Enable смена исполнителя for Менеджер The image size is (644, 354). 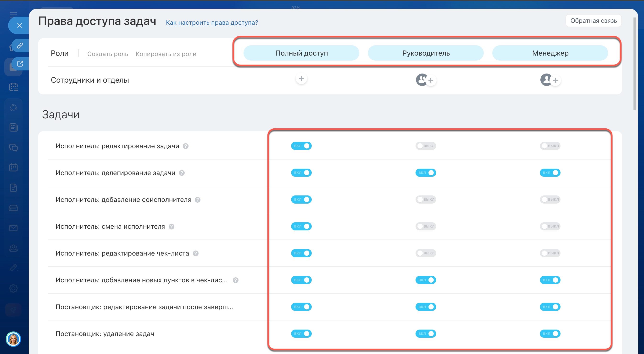point(550,226)
